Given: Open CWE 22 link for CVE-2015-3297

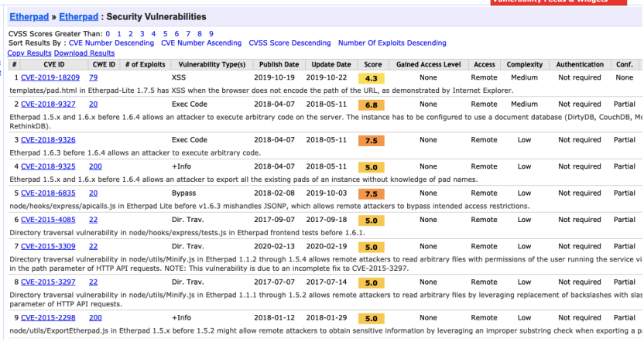Looking at the screenshot, I should [x=93, y=282].
